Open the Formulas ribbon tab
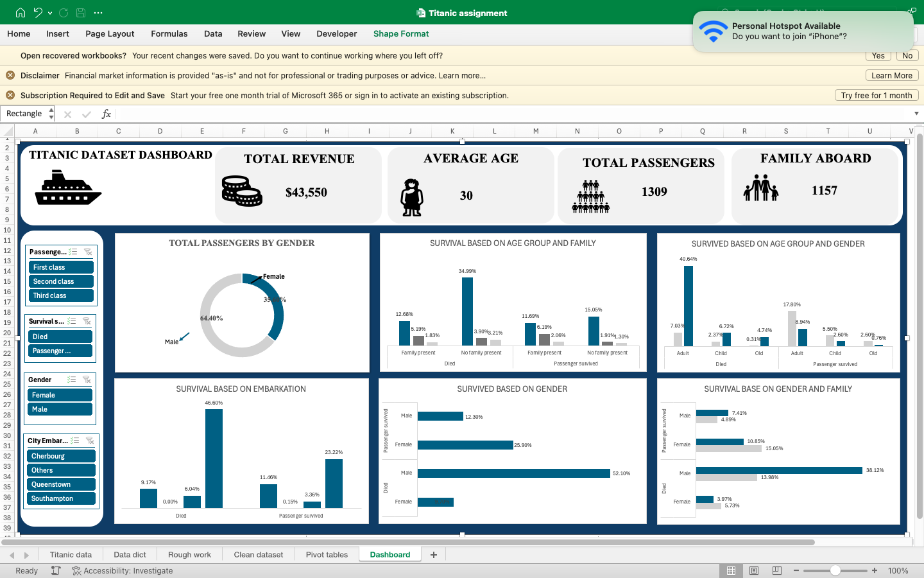This screenshot has width=924, height=578. point(169,34)
